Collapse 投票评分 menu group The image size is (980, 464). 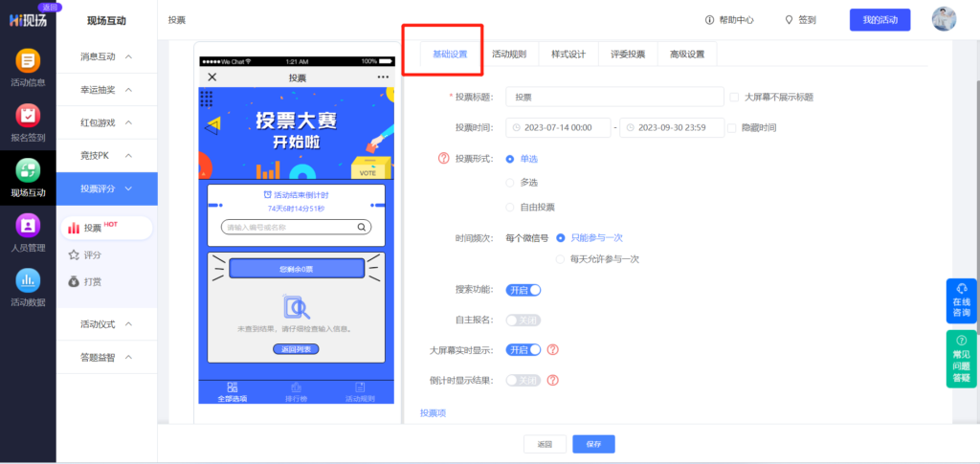[x=107, y=188]
